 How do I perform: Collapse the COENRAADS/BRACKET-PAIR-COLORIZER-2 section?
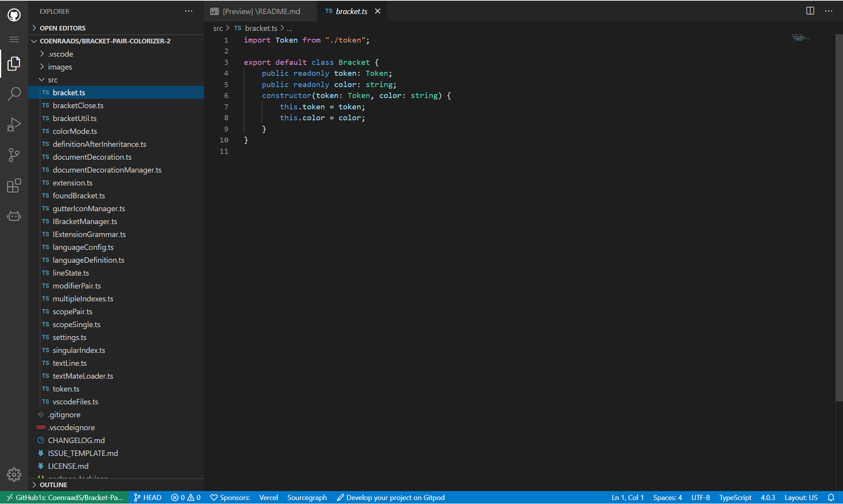116,41
